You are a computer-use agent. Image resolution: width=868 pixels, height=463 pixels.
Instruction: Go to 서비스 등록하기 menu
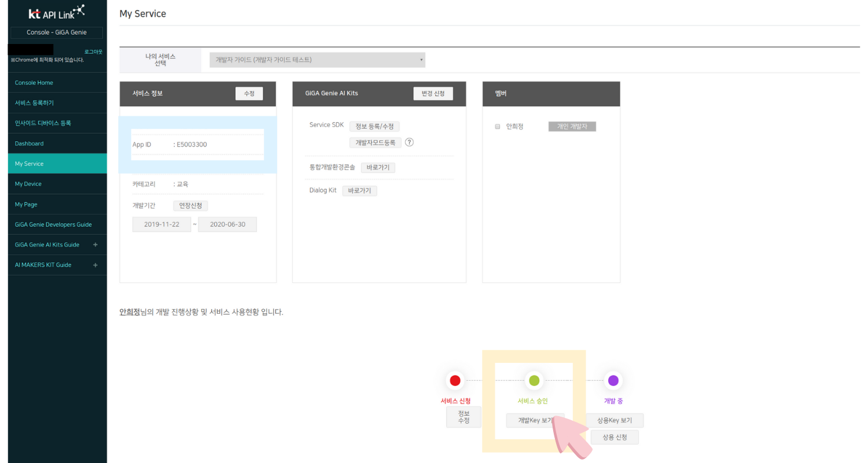coord(57,103)
